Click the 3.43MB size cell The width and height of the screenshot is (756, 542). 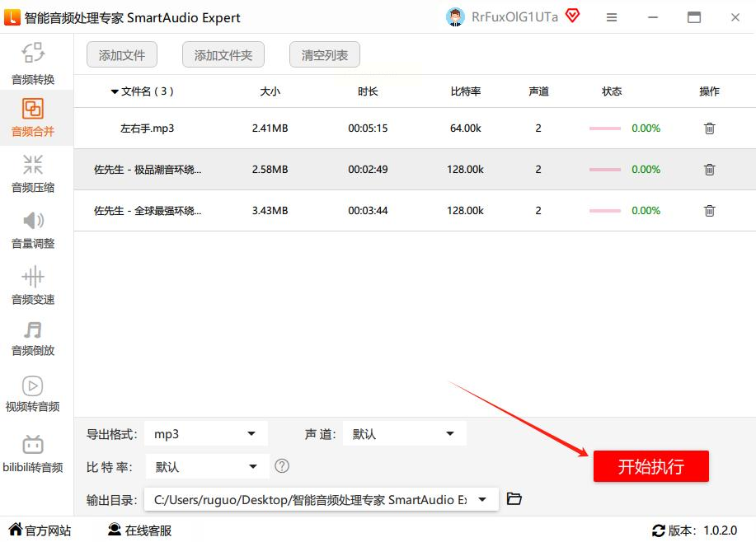pyautogui.click(x=270, y=211)
